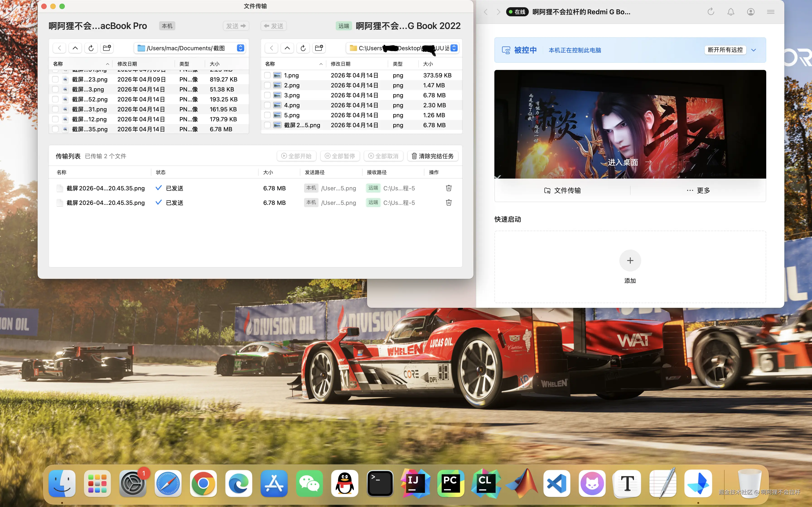Screen dimensions: 812x507
Task: Open WeChat from the dock
Action: pyautogui.click(x=309, y=483)
